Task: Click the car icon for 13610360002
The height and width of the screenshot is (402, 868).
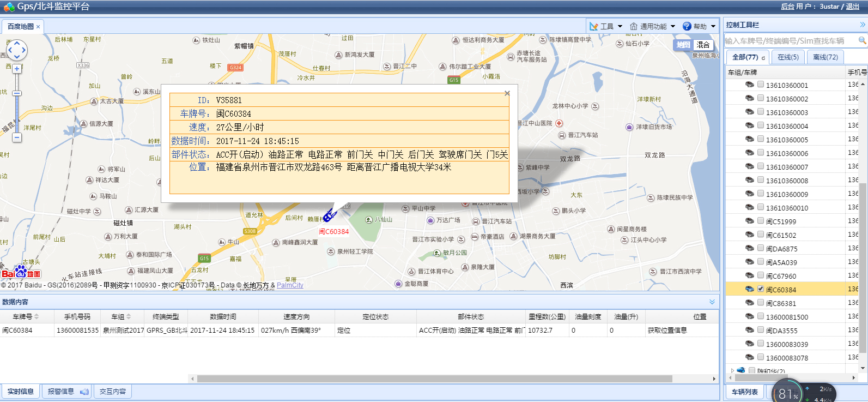Action: [750, 98]
